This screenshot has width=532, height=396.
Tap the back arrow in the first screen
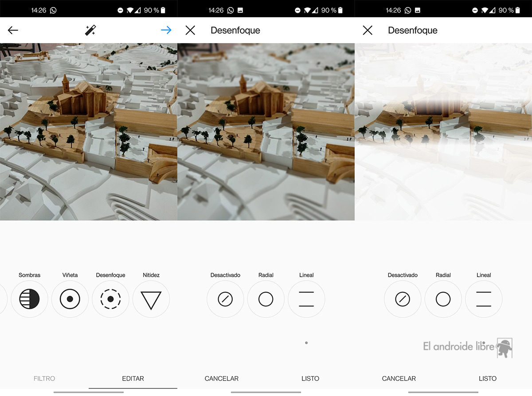click(x=13, y=30)
